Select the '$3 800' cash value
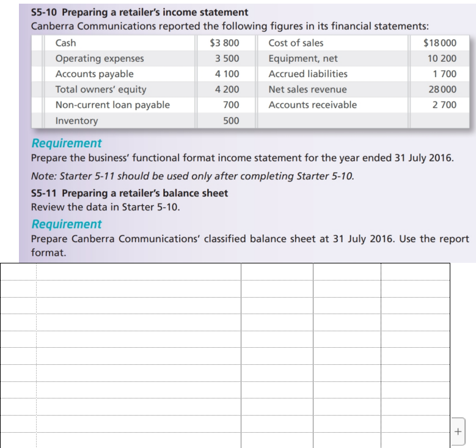The width and height of the screenshot is (476, 448). (224, 43)
